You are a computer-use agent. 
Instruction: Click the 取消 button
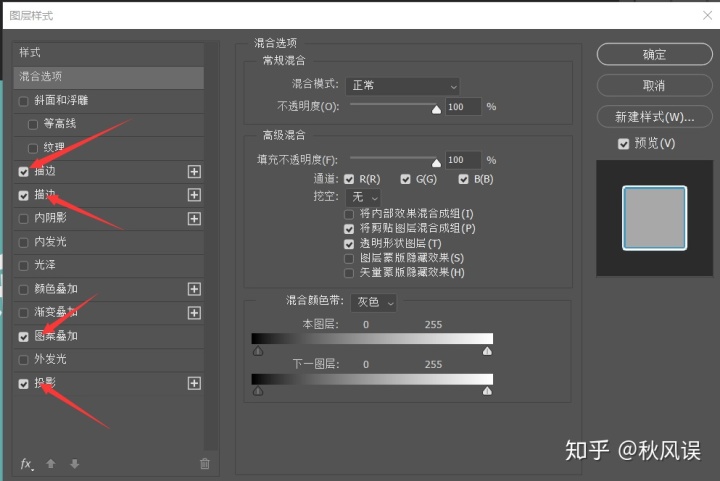654,85
